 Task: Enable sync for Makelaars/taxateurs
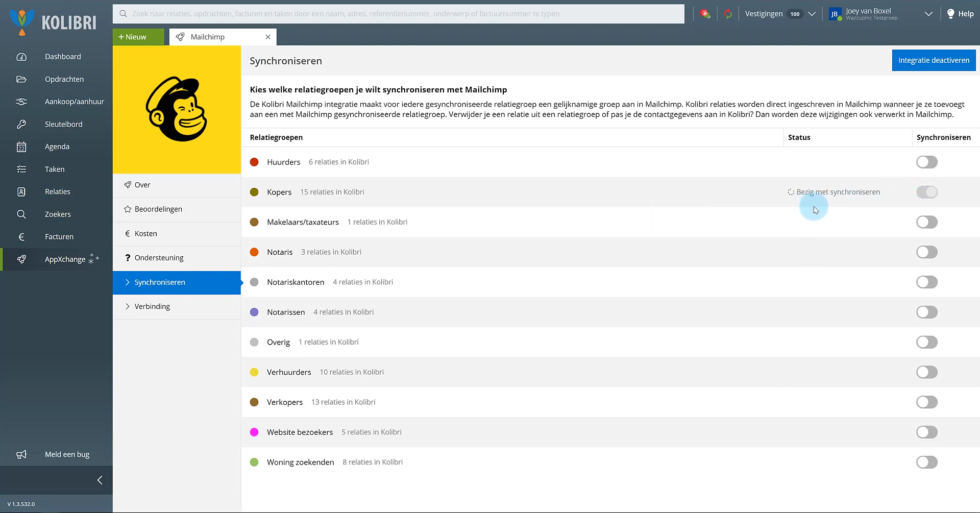tap(927, 222)
